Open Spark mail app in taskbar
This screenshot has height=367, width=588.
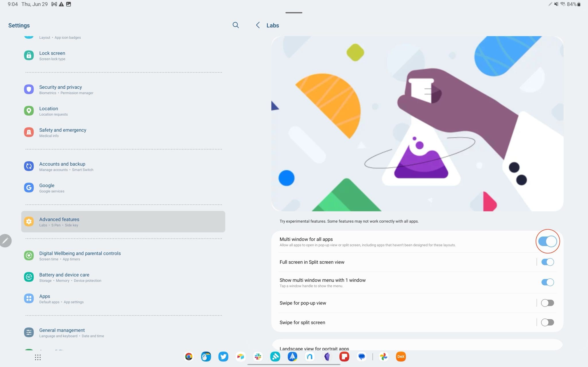(292, 357)
